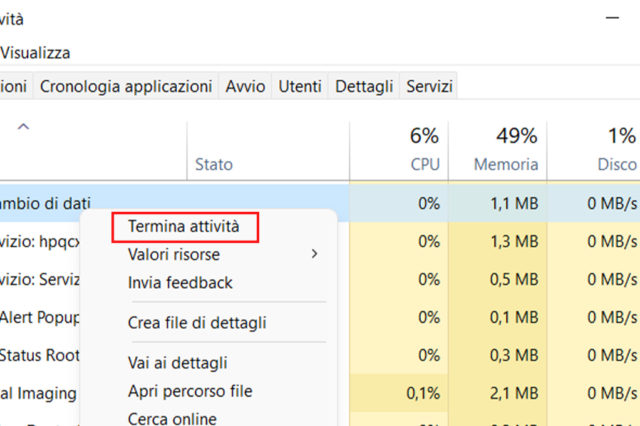Open Apri percorso file option
640x426 pixels.
tap(190, 391)
